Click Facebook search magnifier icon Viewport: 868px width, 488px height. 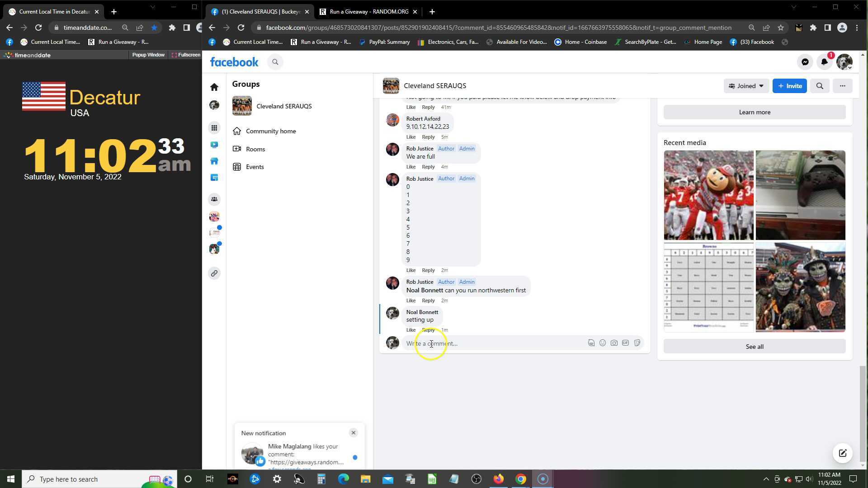275,62
